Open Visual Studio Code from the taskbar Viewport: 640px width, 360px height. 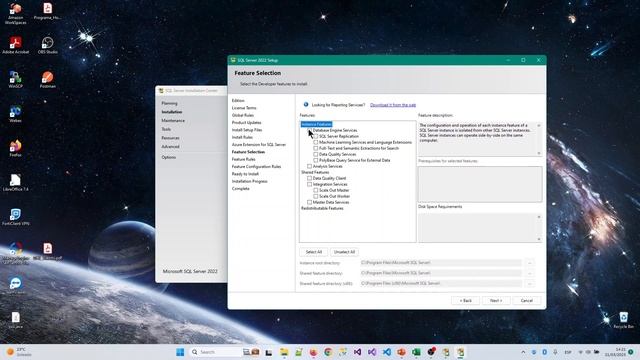[387, 352]
